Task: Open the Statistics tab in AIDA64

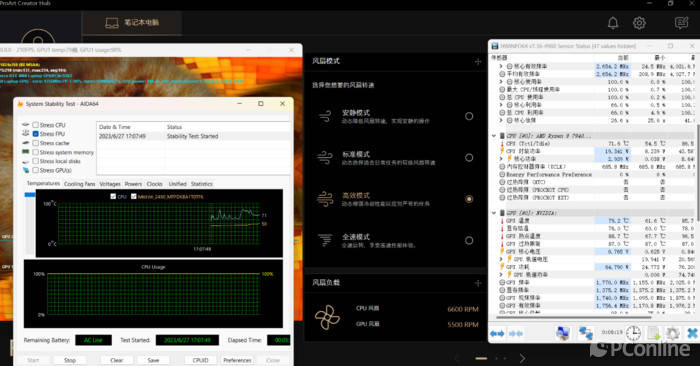Action: pyautogui.click(x=202, y=184)
